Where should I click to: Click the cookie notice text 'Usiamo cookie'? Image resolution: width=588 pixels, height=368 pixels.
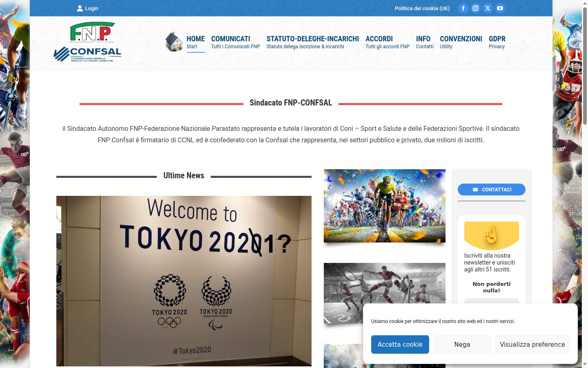click(443, 321)
